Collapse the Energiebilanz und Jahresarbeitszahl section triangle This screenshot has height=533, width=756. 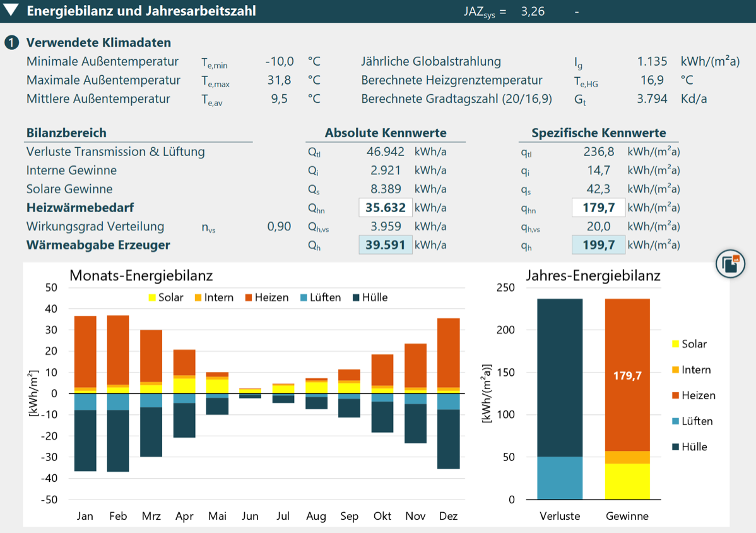tap(11, 10)
